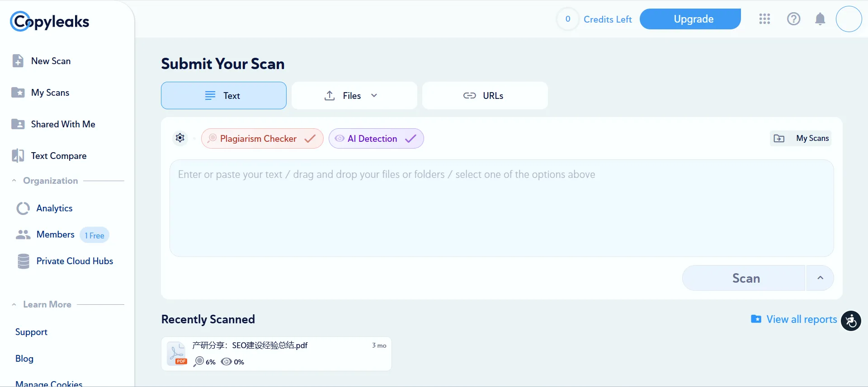Collapse the Organization section
The height and width of the screenshot is (387, 868).
point(14,181)
